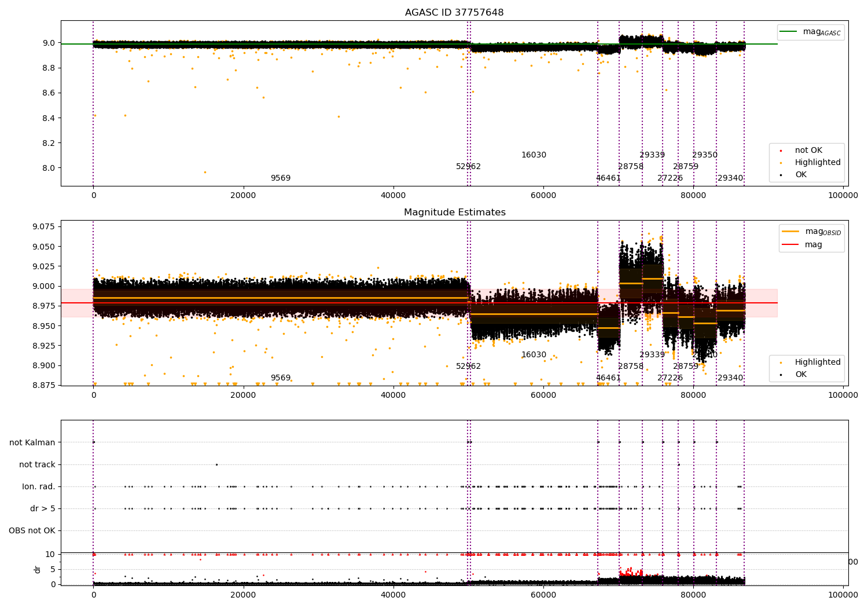Screen dimensions: 868x608
Task: Click obsid label 29339 in AGASC ID plot
Action: pyautogui.click(x=652, y=155)
